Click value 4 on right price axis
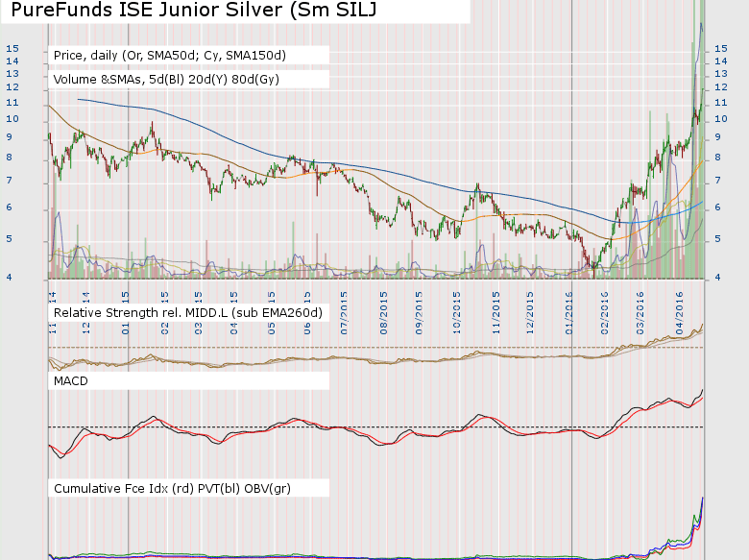Image resolution: width=749 pixels, height=560 pixels. coord(717,278)
